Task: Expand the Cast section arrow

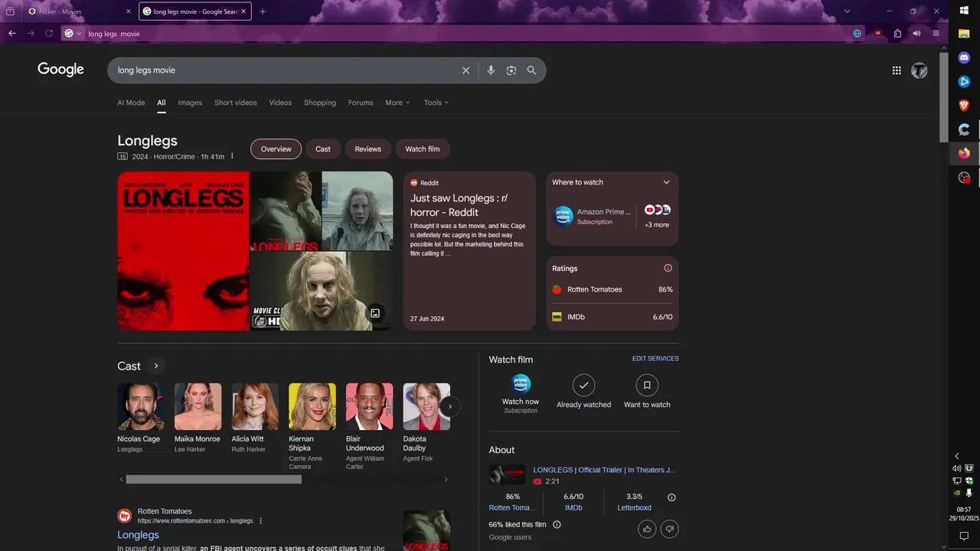Action: pos(155,366)
